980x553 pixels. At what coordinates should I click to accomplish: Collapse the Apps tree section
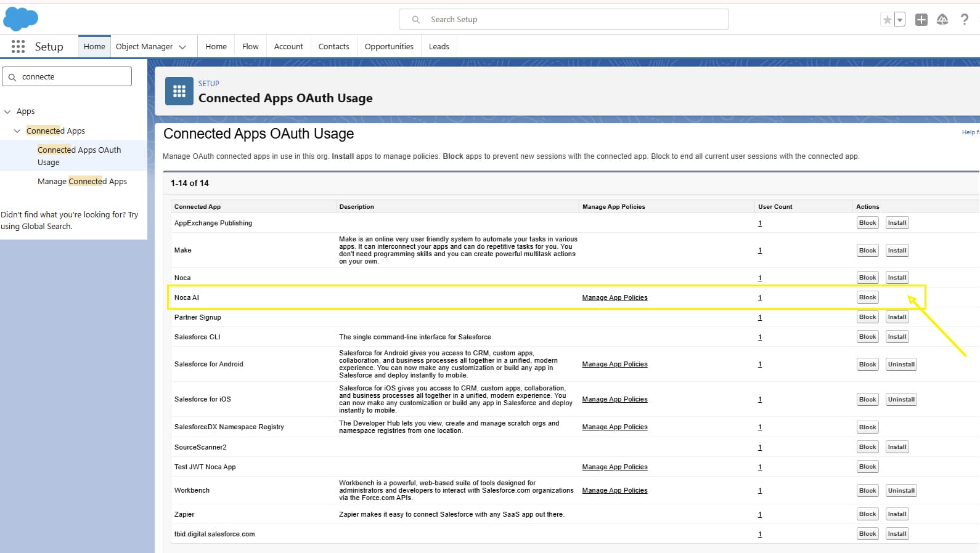7,111
